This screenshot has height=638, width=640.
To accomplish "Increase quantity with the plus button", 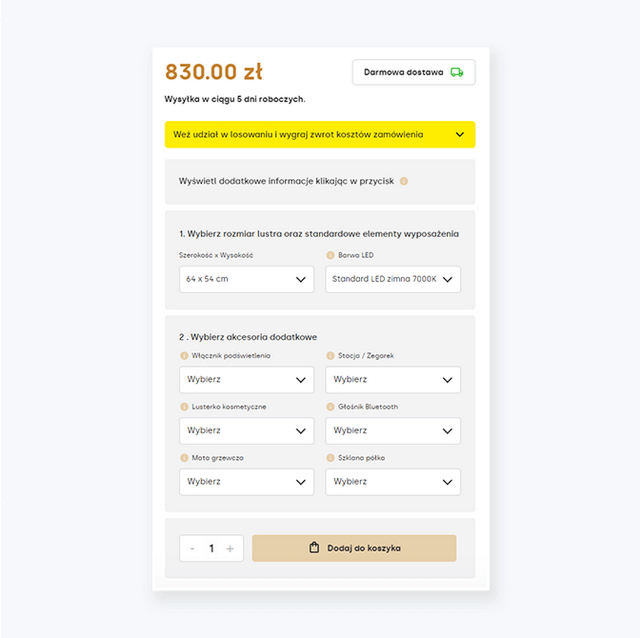I will pyautogui.click(x=230, y=548).
